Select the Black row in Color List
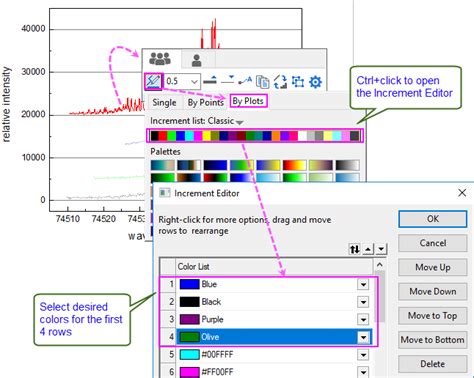The image size is (474, 378). pyautogui.click(x=267, y=302)
